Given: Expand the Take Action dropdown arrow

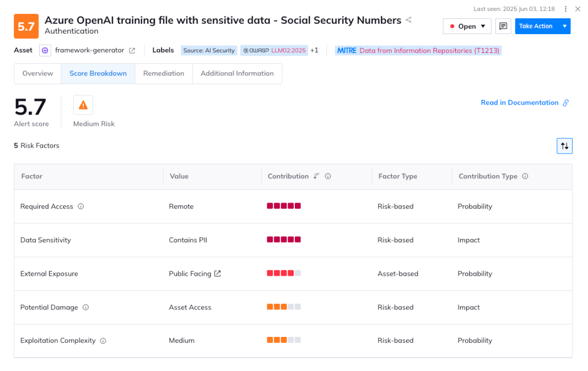Looking at the screenshot, I should tap(564, 26).
